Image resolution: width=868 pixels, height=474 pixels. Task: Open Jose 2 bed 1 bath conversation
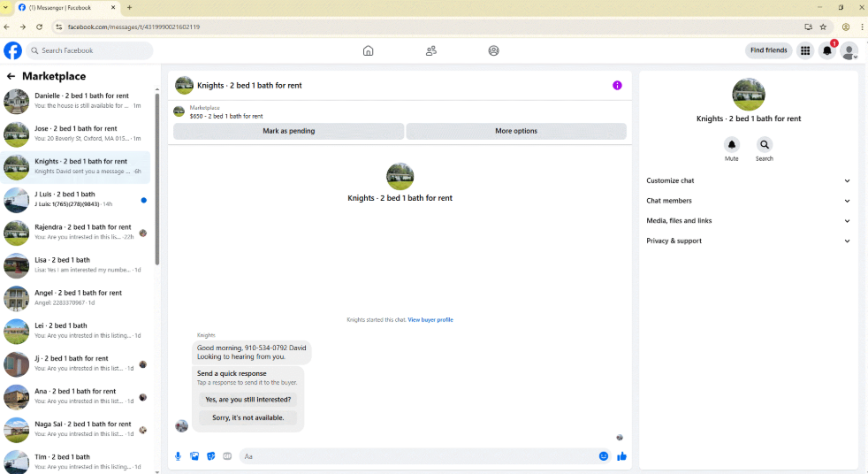tap(76, 134)
